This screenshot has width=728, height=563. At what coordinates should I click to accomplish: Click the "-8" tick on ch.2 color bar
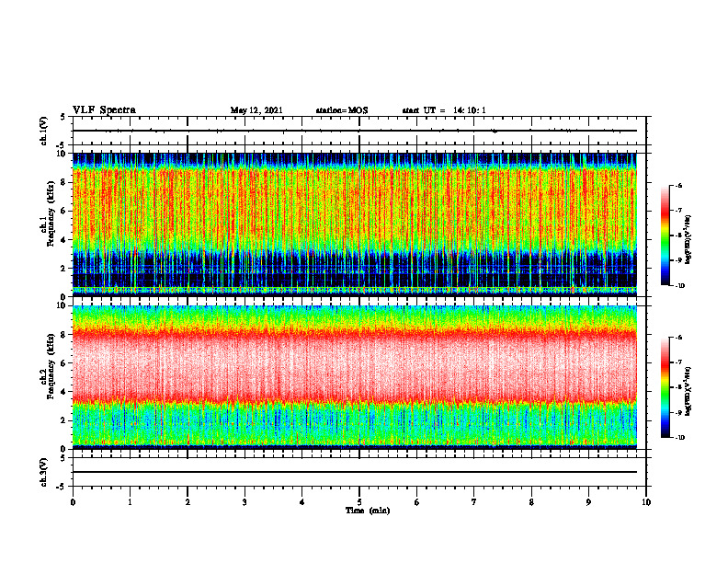coord(678,387)
